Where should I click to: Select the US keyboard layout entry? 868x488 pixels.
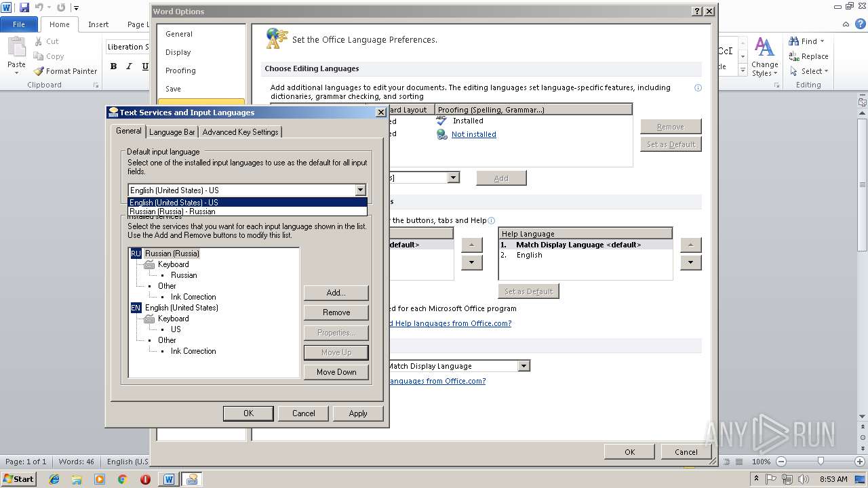click(x=176, y=329)
